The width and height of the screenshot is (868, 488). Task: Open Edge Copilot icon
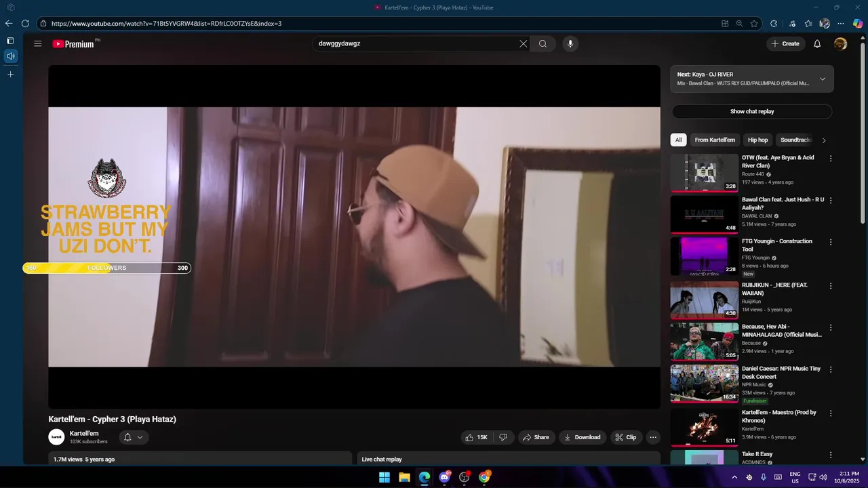point(858,23)
